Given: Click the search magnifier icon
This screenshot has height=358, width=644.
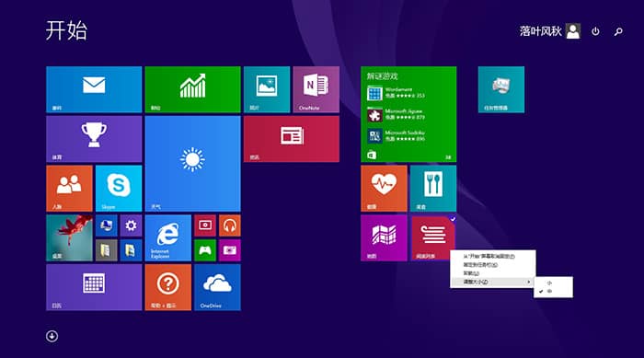Looking at the screenshot, I should coord(618,31).
